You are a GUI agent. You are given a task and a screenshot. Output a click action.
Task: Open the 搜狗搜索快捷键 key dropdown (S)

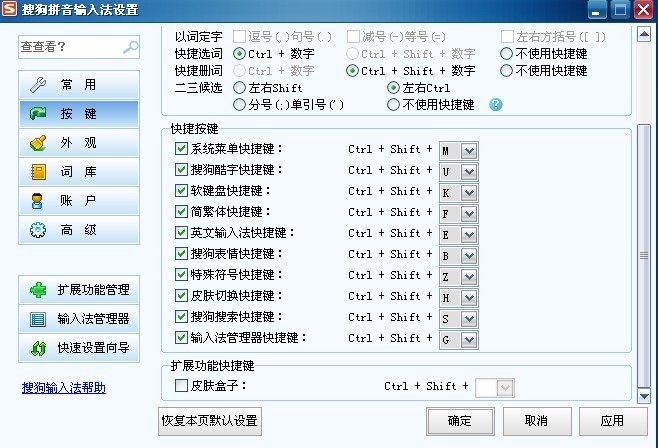[x=469, y=318]
